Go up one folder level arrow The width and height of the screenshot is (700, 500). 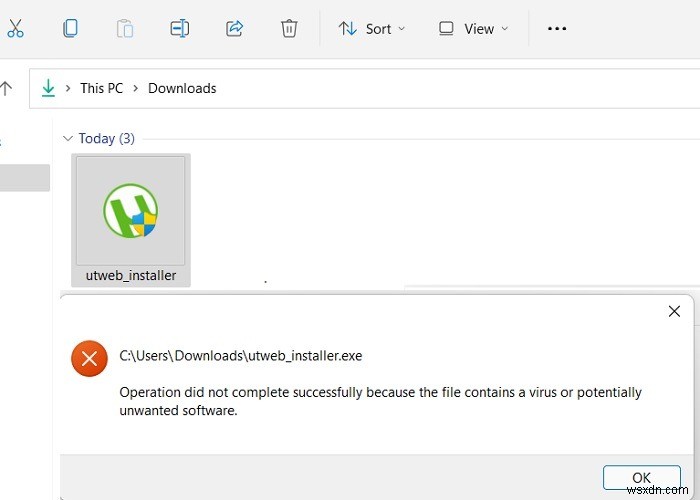pyautogui.click(x=6, y=88)
